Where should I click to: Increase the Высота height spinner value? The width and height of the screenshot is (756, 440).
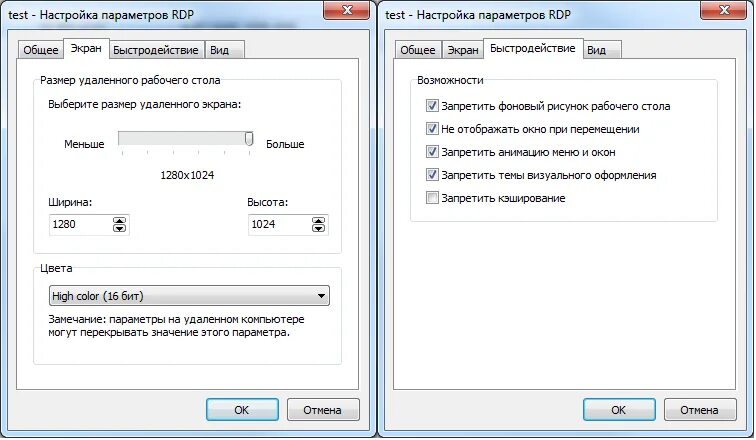(318, 221)
